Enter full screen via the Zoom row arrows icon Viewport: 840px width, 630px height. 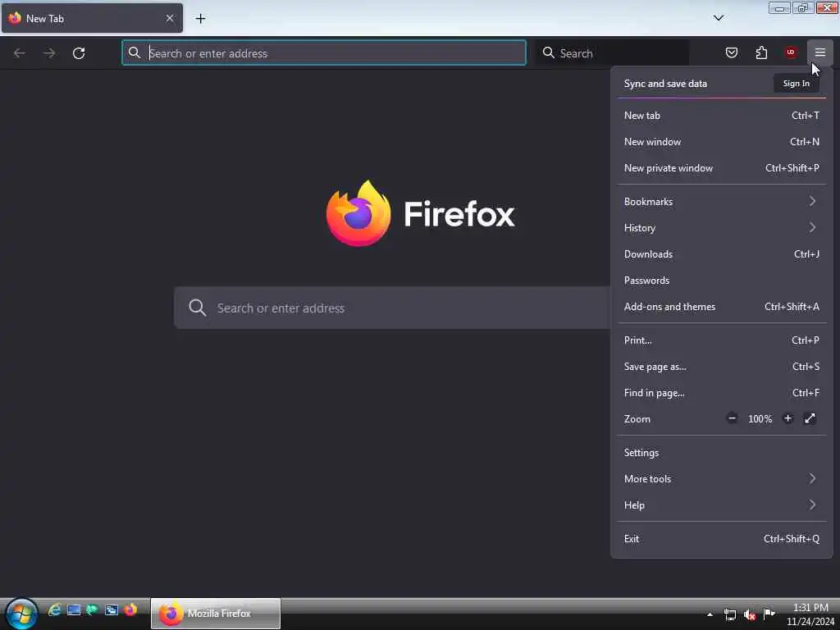tap(810, 418)
